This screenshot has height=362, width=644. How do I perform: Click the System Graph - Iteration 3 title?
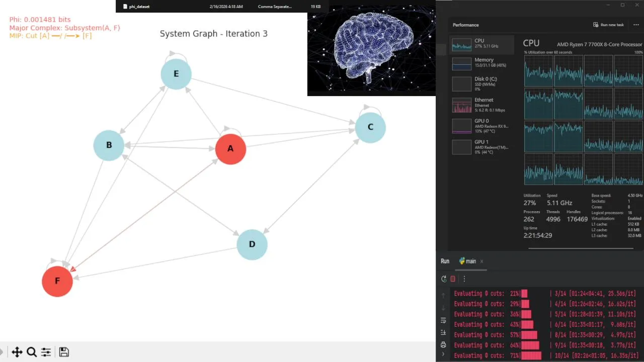point(214,34)
